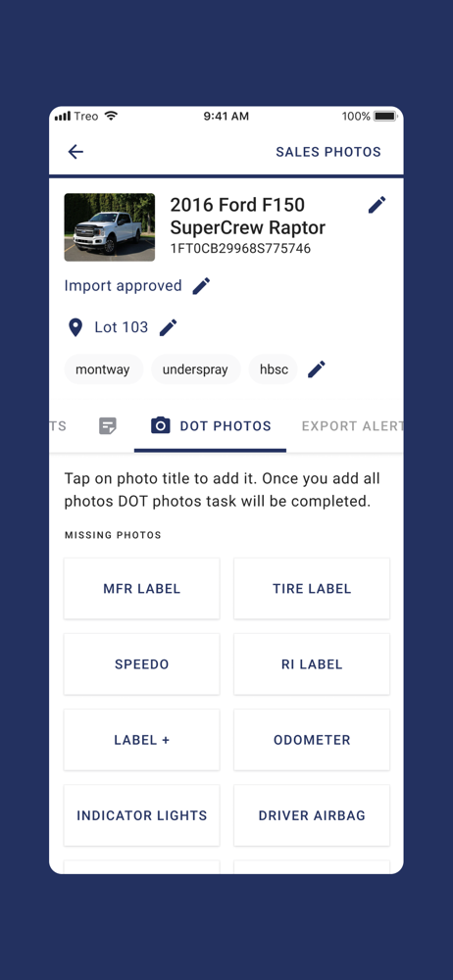The image size is (453, 980).
Task: Add the SPEEDO photo
Action: 142,664
